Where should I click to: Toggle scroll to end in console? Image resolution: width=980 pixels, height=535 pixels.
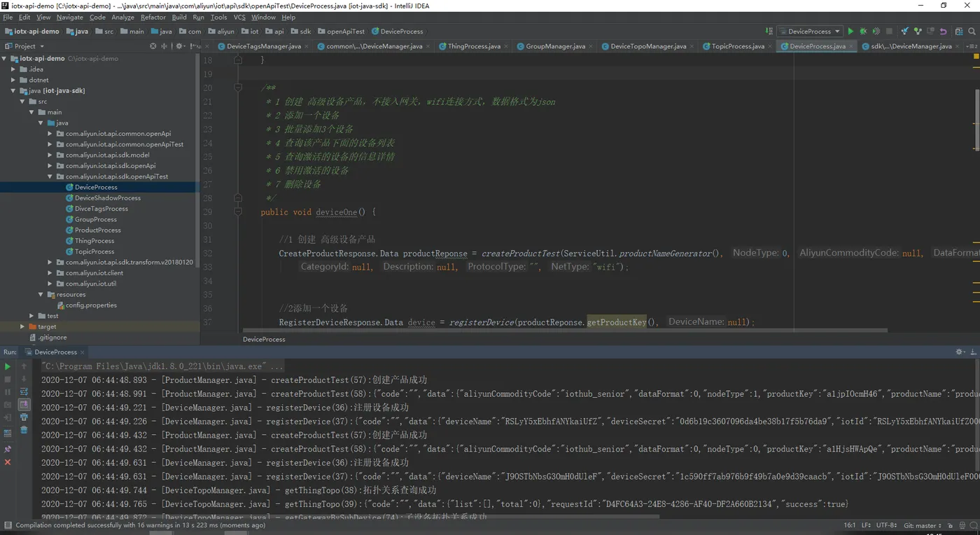point(24,404)
